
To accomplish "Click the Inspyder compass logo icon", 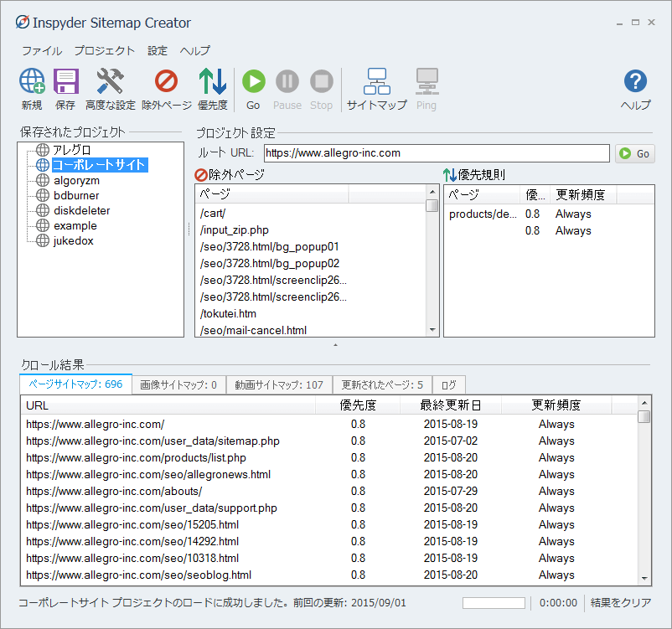I will tap(23, 22).
